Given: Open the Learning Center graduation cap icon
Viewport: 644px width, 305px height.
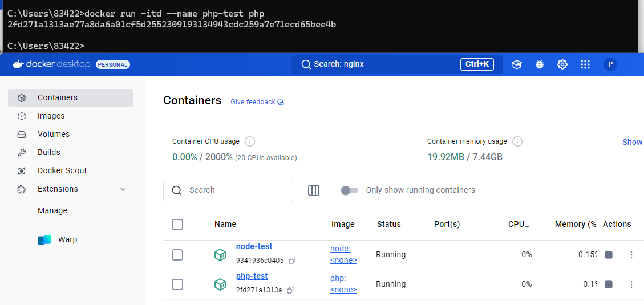Looking at the screenshot, I should tap(517, 64).
